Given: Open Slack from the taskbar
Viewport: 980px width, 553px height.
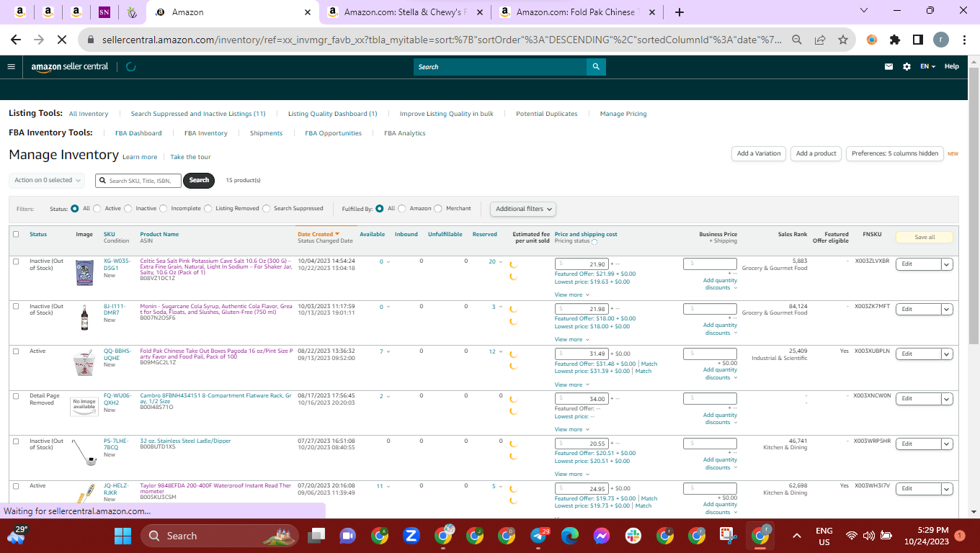Looking at the screenshot, I should click(633, 536).
